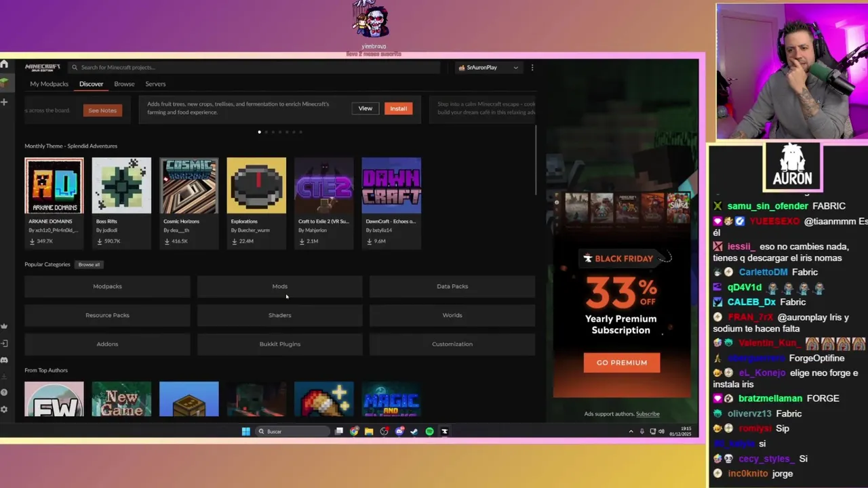Open the Servers tab
The width and height of the screenshot is (868, 488).
[155, 84]
